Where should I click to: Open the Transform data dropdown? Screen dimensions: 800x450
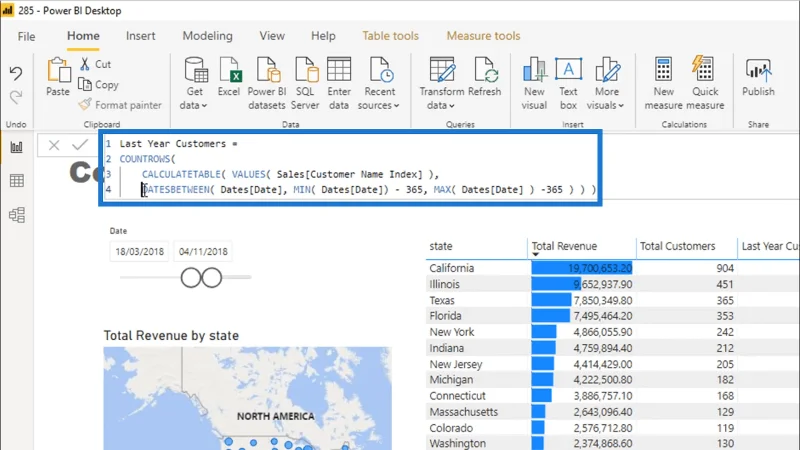coord(442,83)
